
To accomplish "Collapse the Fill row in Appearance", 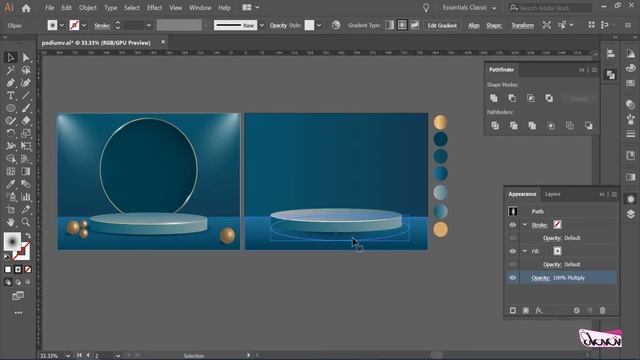I will coord(525,251).
